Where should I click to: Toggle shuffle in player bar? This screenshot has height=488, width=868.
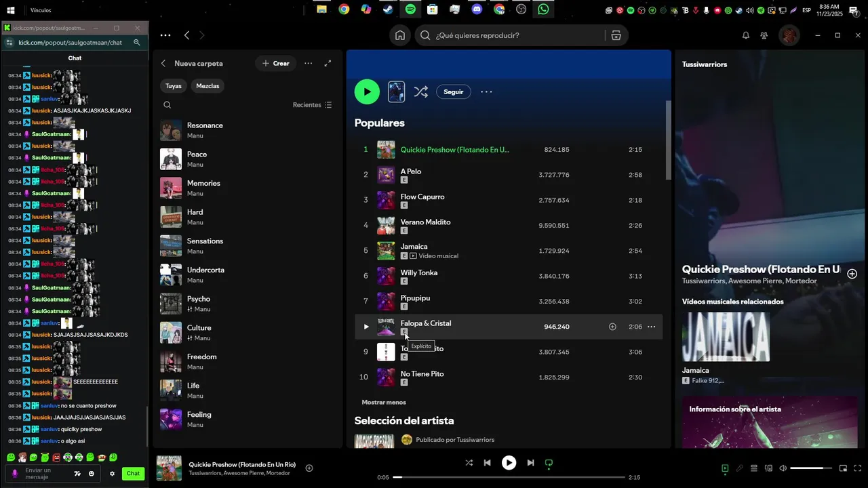pos(469,463)
